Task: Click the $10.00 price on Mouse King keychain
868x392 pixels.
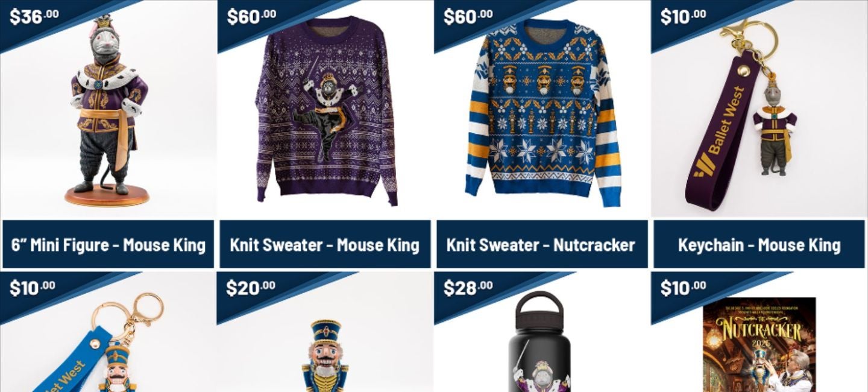Action: [683, 16]
